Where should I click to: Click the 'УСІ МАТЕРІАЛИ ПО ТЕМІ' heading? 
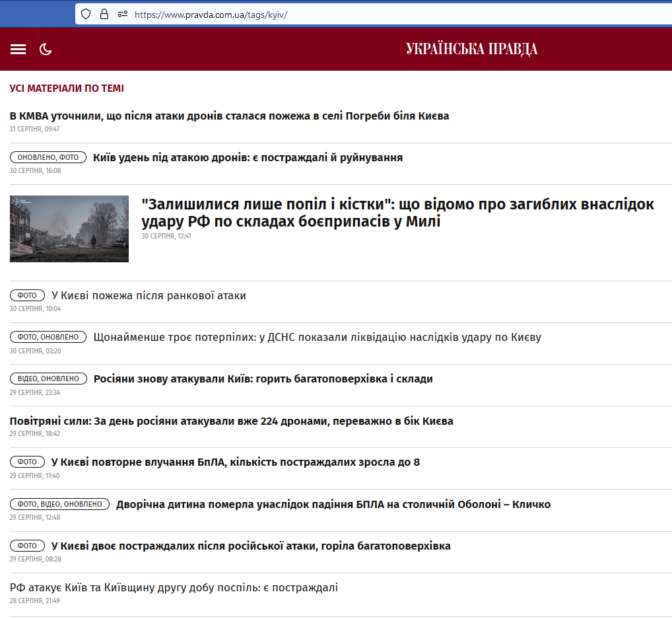(67, 89)
